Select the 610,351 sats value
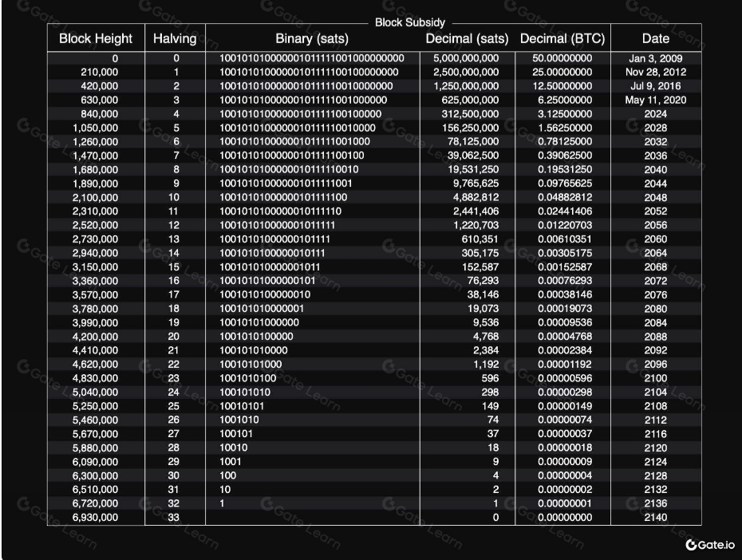The width and height of the screenshot is (742, 560). click(x=480, y=239)
